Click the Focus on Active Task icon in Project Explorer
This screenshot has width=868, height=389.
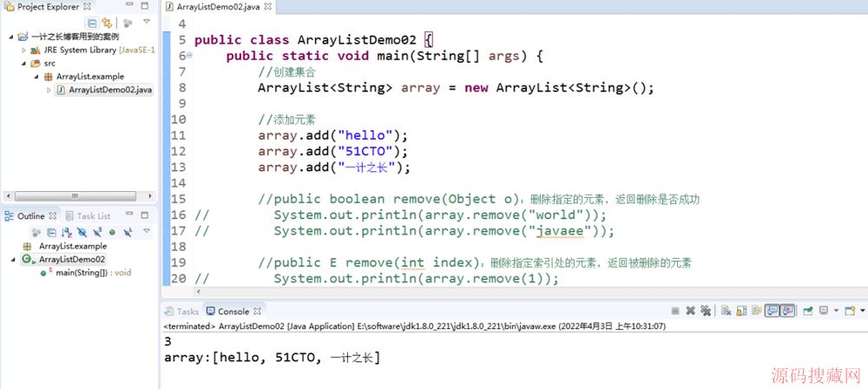[x=128, y=23]
